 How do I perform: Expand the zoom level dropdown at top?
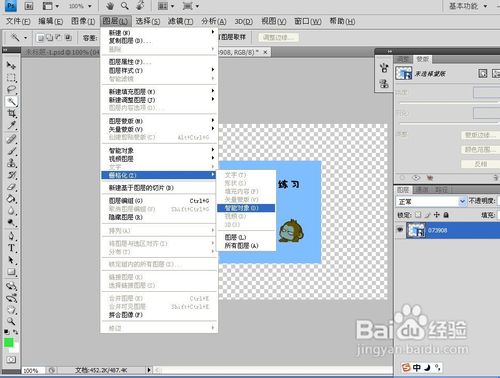pos(80,6)
